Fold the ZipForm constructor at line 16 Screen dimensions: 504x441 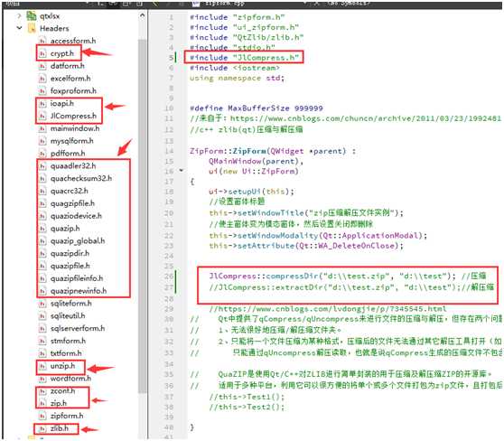pyautogui.click(x=182, y=171)
